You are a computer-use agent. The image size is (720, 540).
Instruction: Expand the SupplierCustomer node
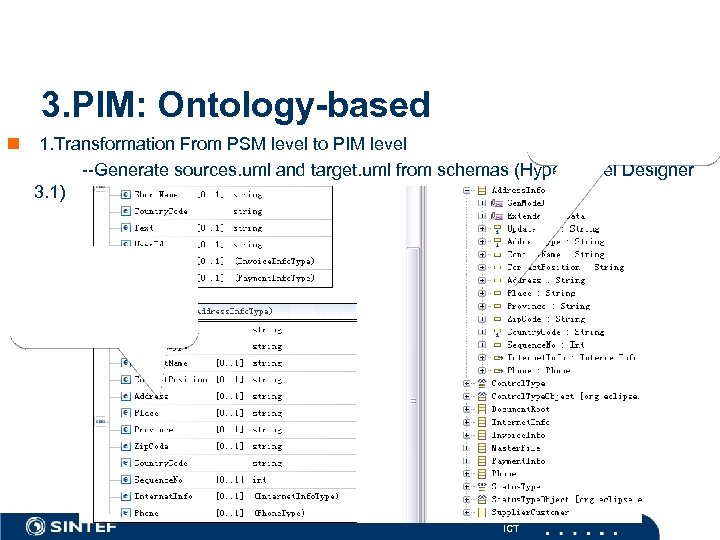[467, 512]
